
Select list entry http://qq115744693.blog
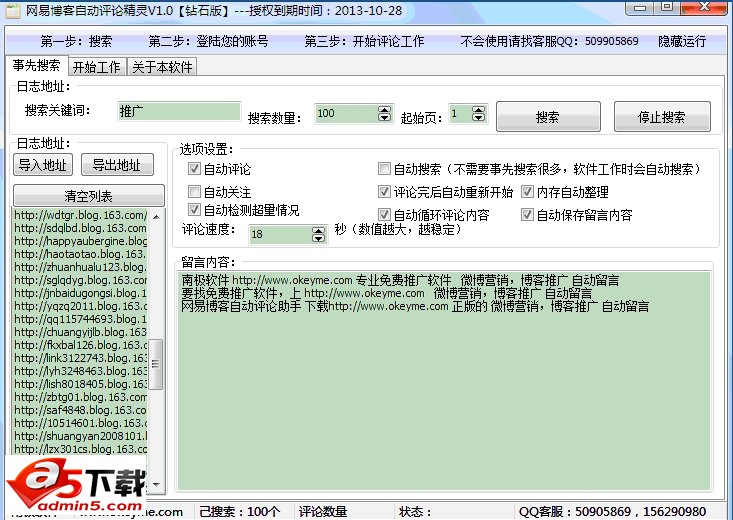(80, 319)
